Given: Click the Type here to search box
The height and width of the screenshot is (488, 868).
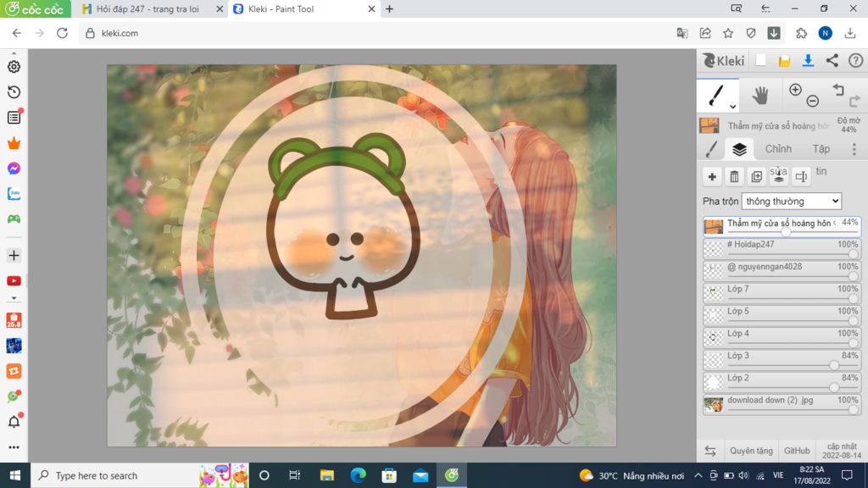Looking at the screenshot, I should (140, 475).
